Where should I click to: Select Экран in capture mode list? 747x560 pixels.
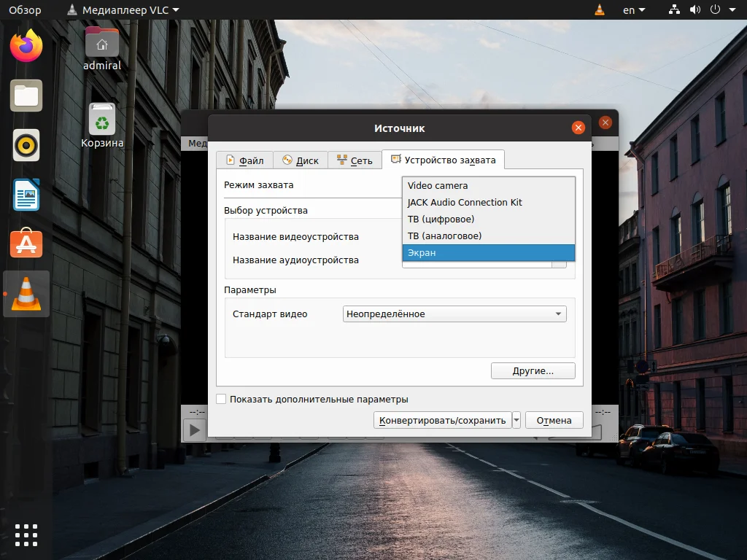coord(488,252)
